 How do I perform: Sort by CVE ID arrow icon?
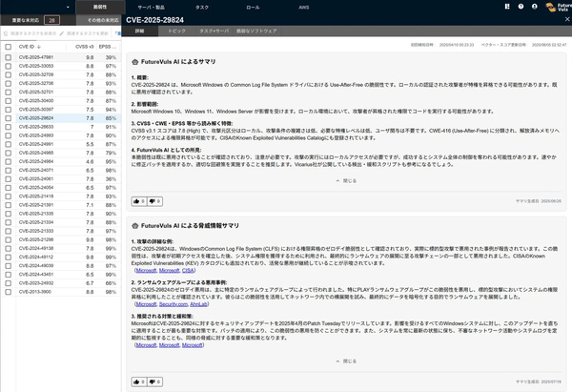click(39, 47)
